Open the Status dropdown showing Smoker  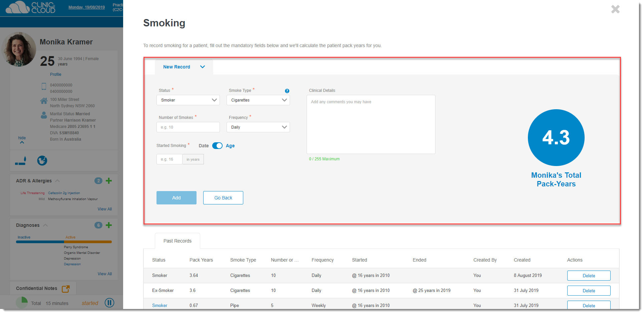pos(188,100)
